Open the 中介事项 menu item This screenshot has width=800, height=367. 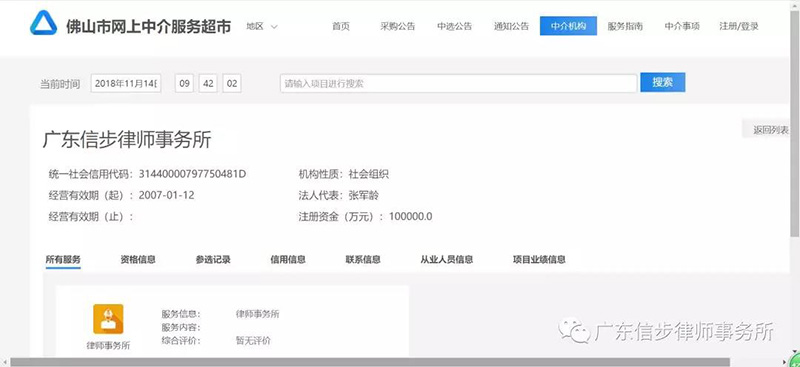pos(682,27)
